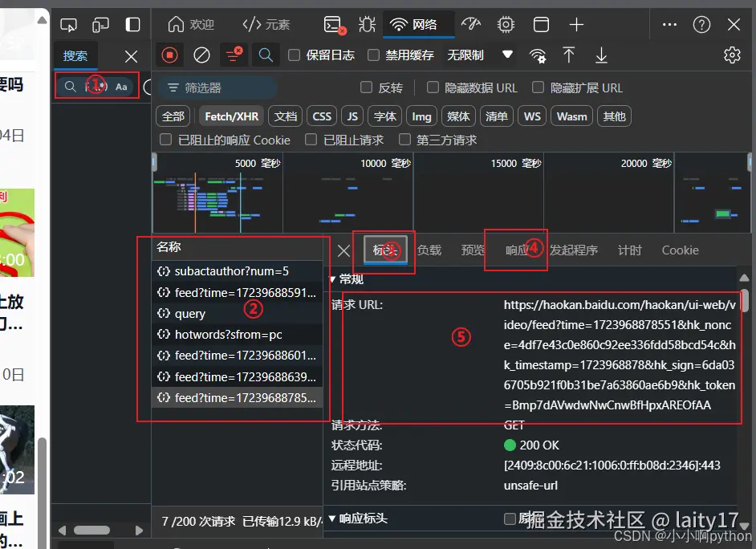Clear the network log
Viewport: 756px width, 549px height.
coord(201,55)
